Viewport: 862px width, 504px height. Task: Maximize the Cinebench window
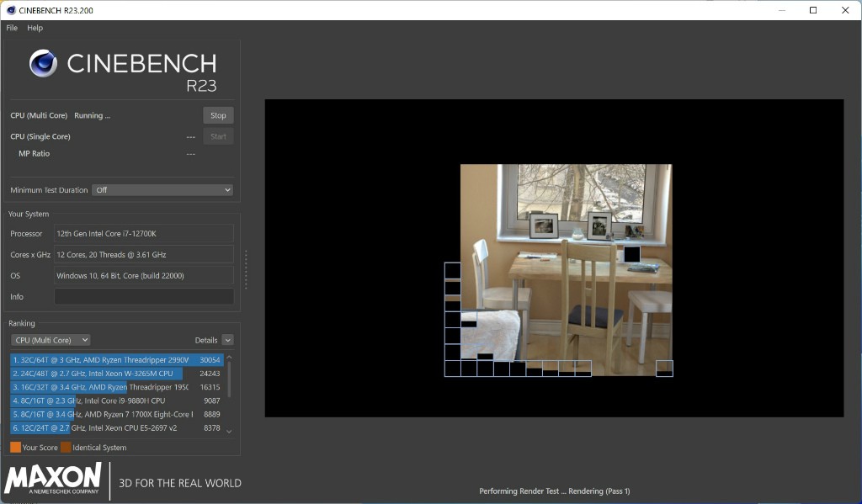[813, 10]
